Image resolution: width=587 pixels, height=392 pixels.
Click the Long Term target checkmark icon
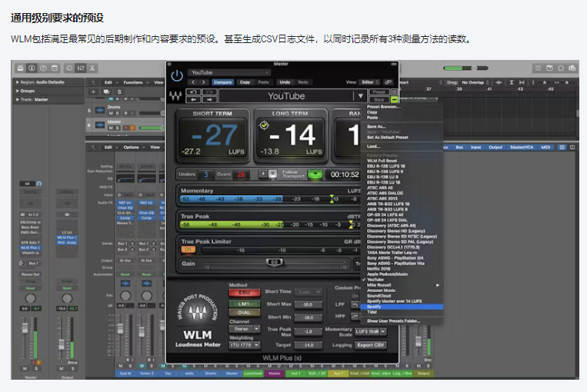[265, 125]
